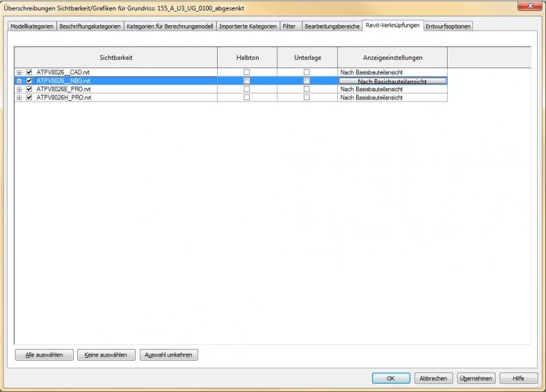Viewport: 546px width, 392px height.
Task: Enable Unterlage for ATPV8026H_PRO.rvt
Action: pyautogui.click(x=306, y=97)
